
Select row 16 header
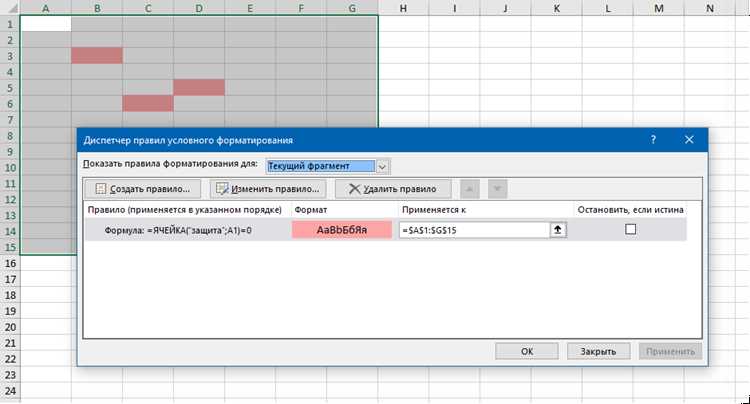(10, 263)
